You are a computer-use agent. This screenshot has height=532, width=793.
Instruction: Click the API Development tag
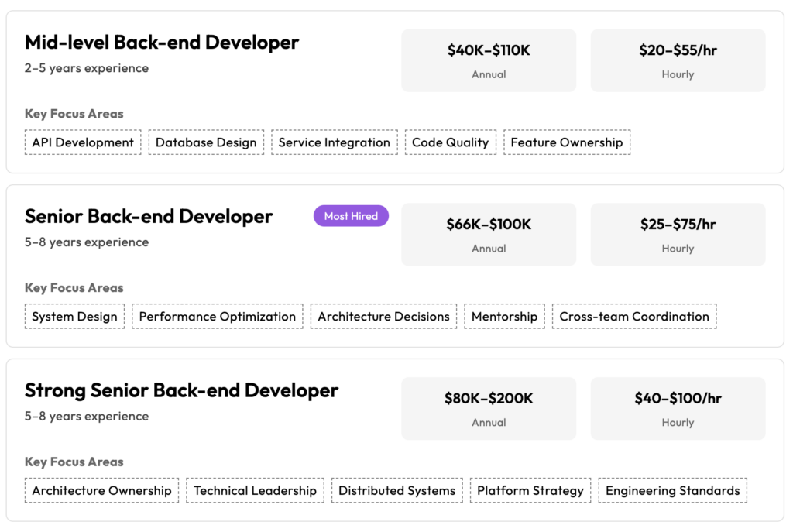coord(83,142)
